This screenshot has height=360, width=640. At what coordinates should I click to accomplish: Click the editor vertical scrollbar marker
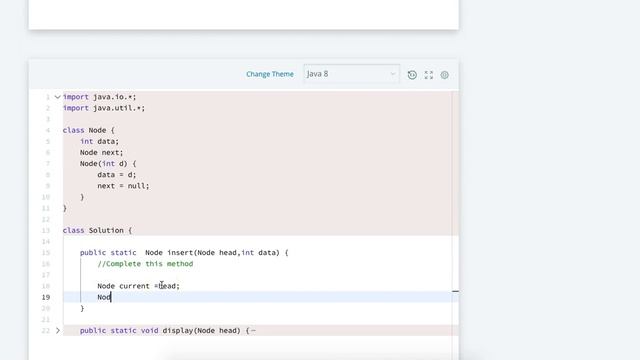[x=456, y=291]
